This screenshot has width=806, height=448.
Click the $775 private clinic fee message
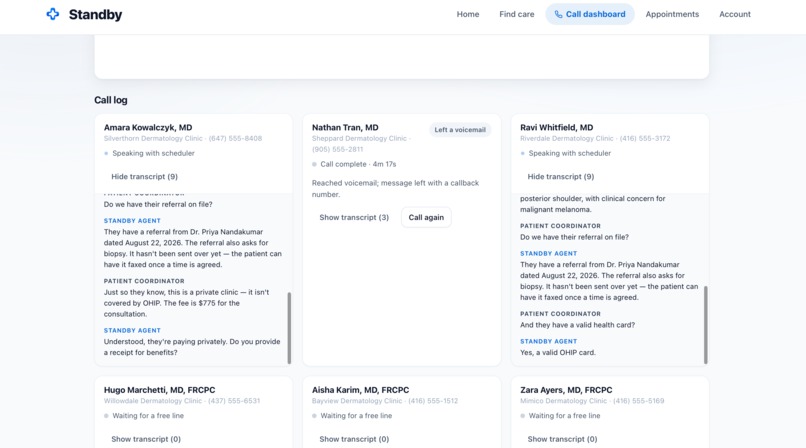click(x=187, y=303)
